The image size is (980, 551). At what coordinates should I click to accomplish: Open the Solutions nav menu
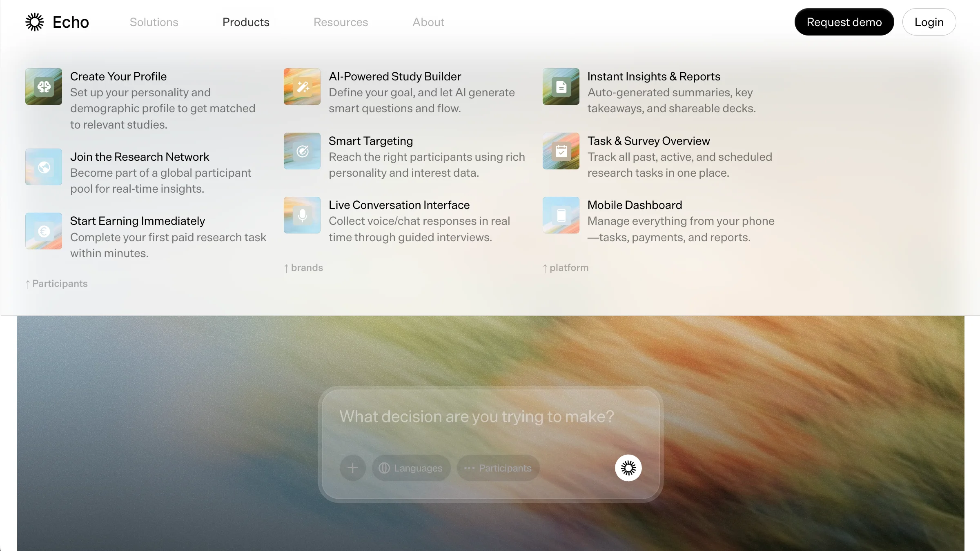154,22
